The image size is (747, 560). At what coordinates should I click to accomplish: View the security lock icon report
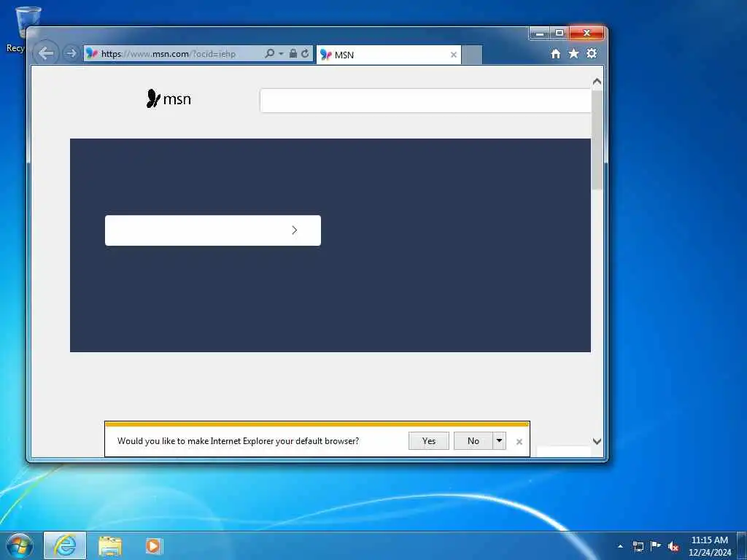coord(293,54)
